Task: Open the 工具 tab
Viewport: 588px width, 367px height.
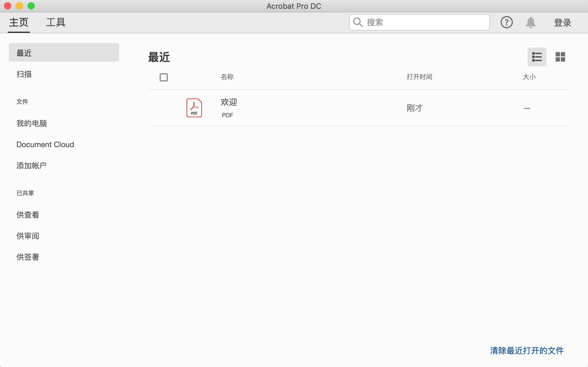Action: [56, 22]
